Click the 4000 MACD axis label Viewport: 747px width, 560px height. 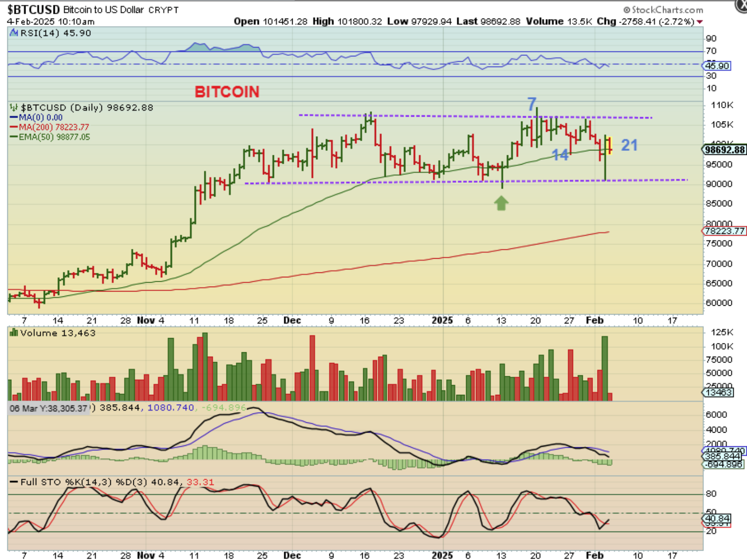[x=716, y=430]
